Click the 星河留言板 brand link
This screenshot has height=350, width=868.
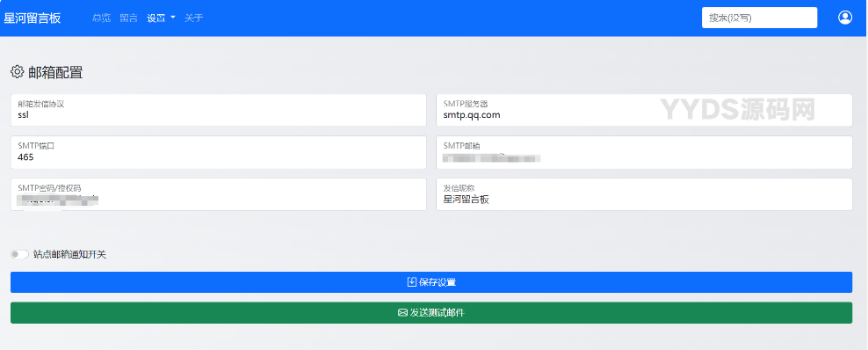[33, 18]
